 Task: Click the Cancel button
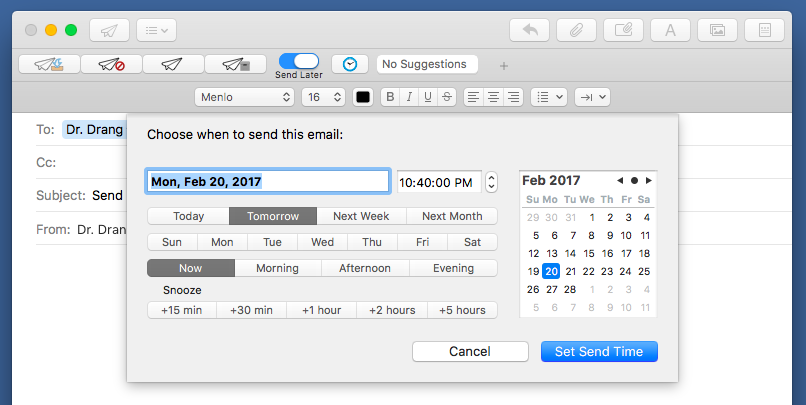tap(470, 351)
